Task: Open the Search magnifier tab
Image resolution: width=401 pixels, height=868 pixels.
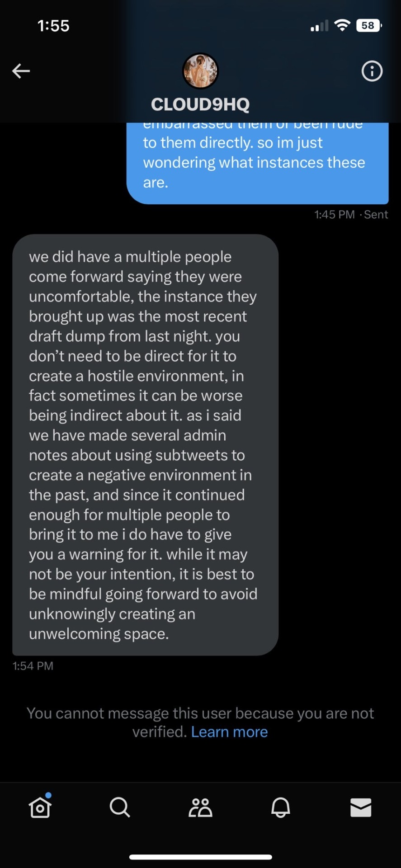Action: coord(120,807)
